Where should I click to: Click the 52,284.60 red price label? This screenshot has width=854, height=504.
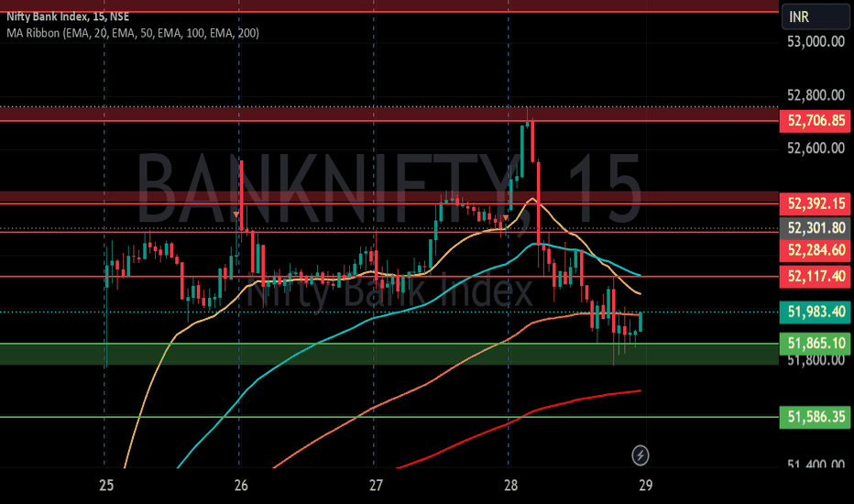pos(816,250)
